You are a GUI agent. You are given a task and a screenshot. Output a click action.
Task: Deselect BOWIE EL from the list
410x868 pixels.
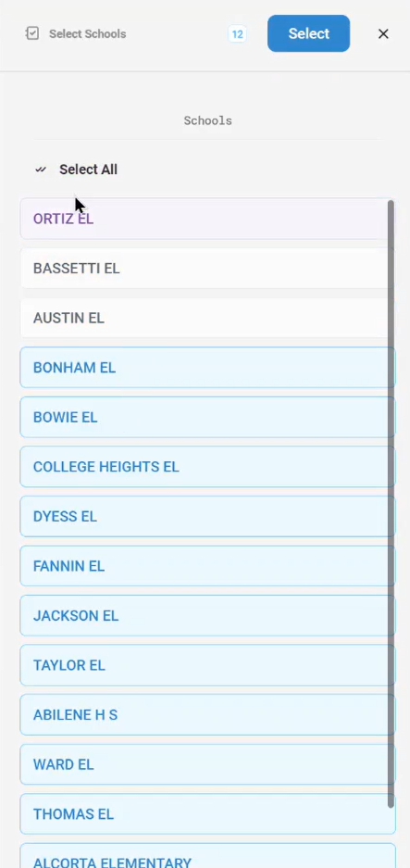coord(207,418)
